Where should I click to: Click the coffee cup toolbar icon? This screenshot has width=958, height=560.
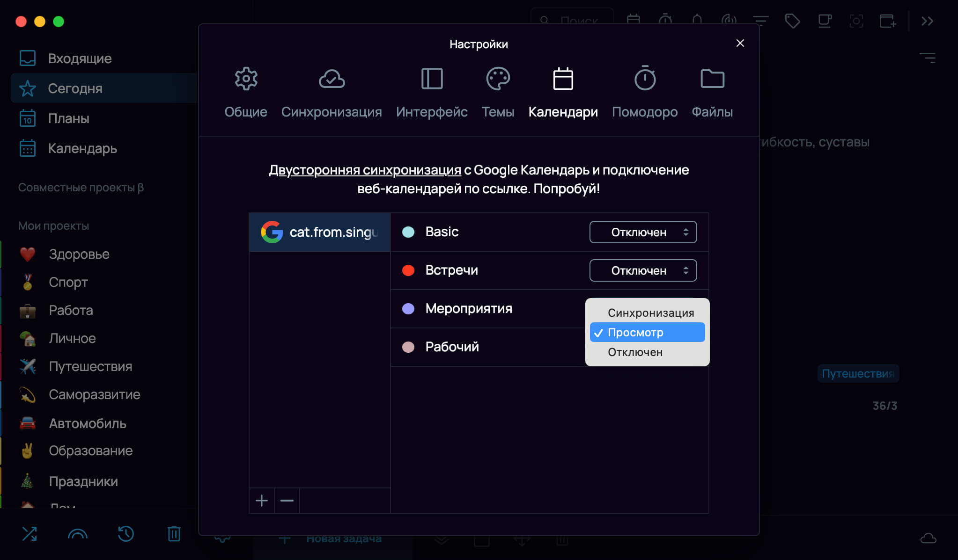(825, 21)
